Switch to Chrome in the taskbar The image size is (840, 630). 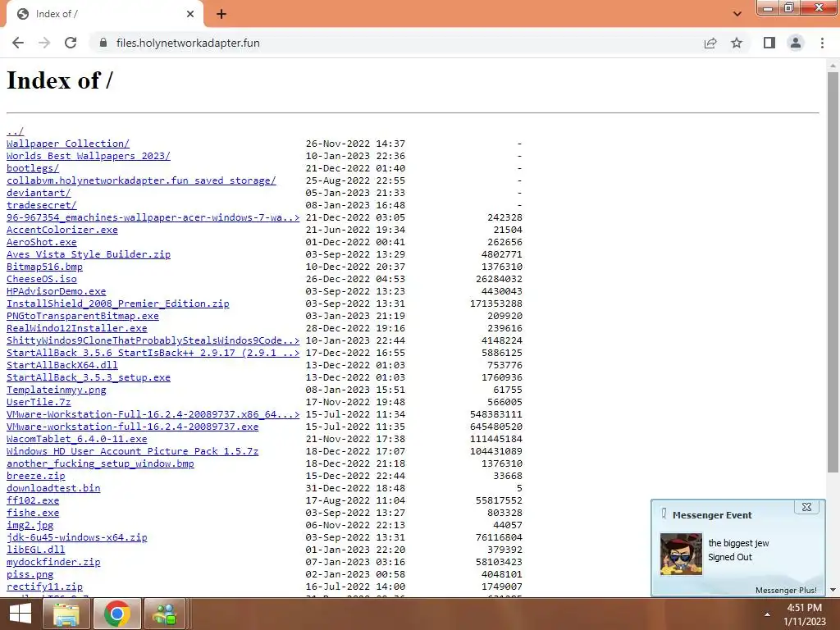116,614
